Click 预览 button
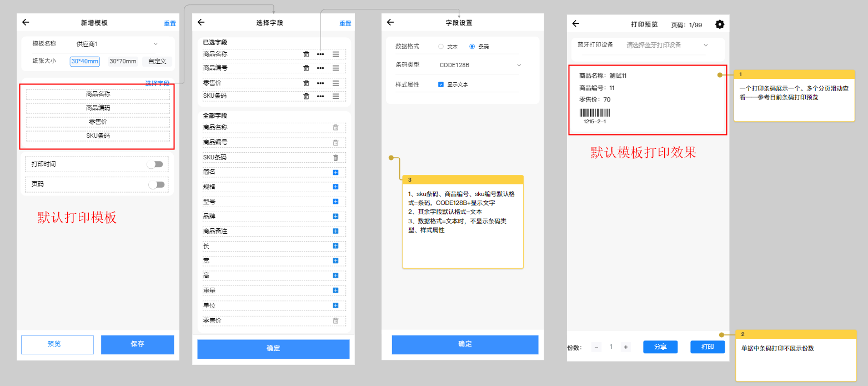 coord(57,344)
